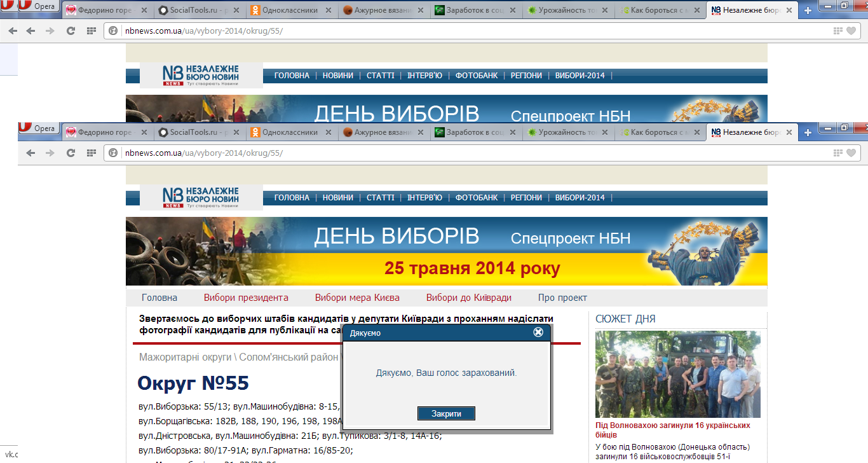Close the 'Как бороться' tab in the lower window

click(698, 133)
